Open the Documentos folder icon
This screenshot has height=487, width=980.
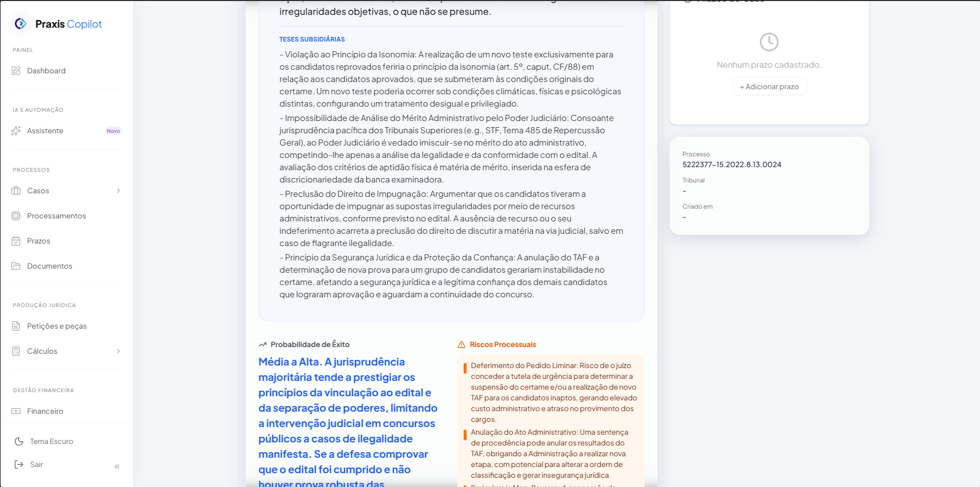pos(16,266)
